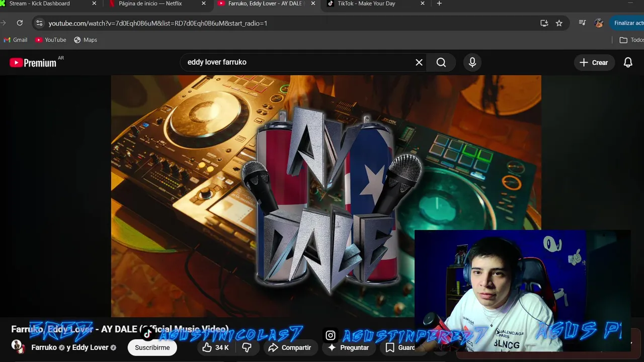Install app icon in address bar
This screenshot has height=362, width=644.
point(544,23)
